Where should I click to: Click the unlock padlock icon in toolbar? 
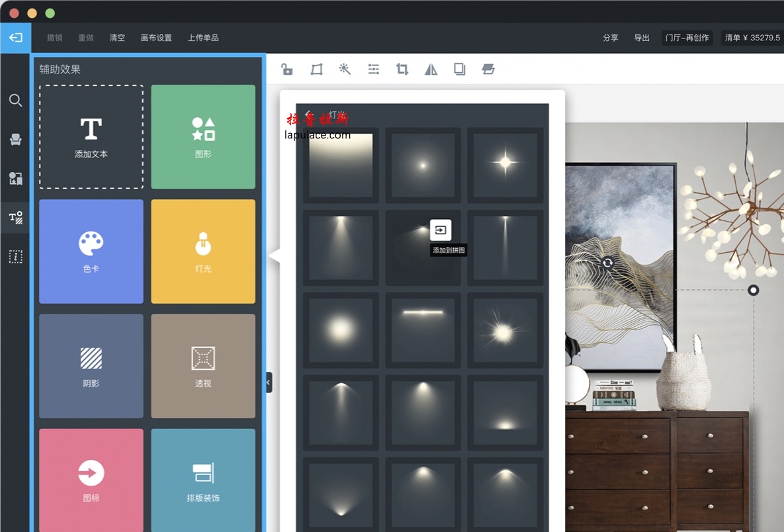[287, 69]
